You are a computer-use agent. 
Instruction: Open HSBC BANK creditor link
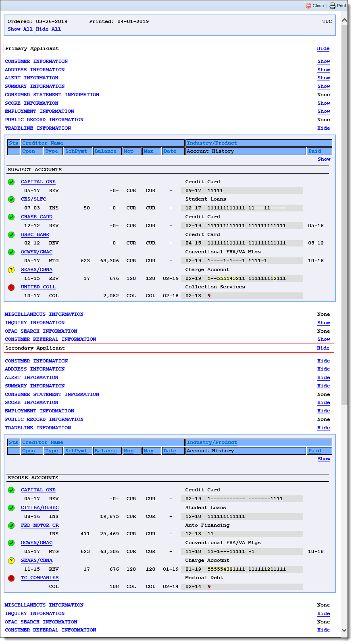click(35, 234)
